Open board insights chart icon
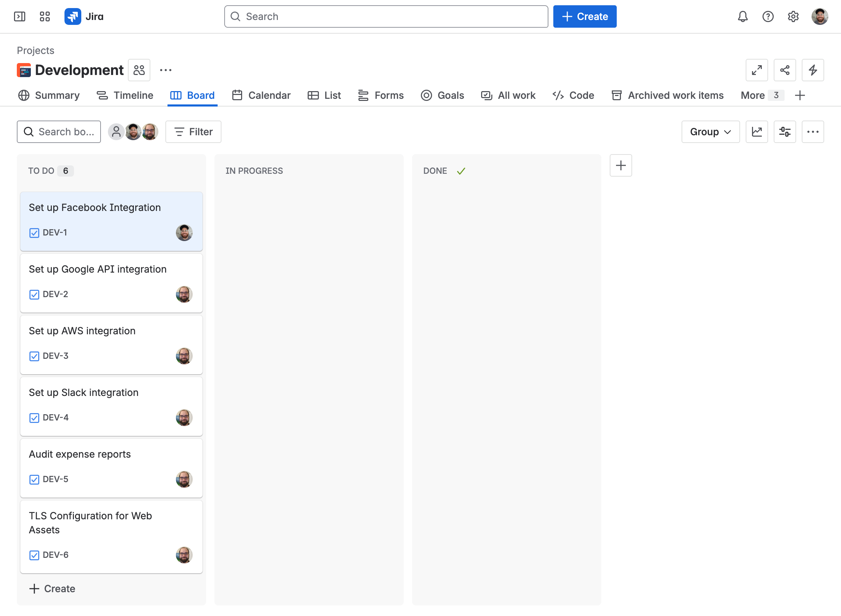Viewport: 841px width, 616px height. 756,132
